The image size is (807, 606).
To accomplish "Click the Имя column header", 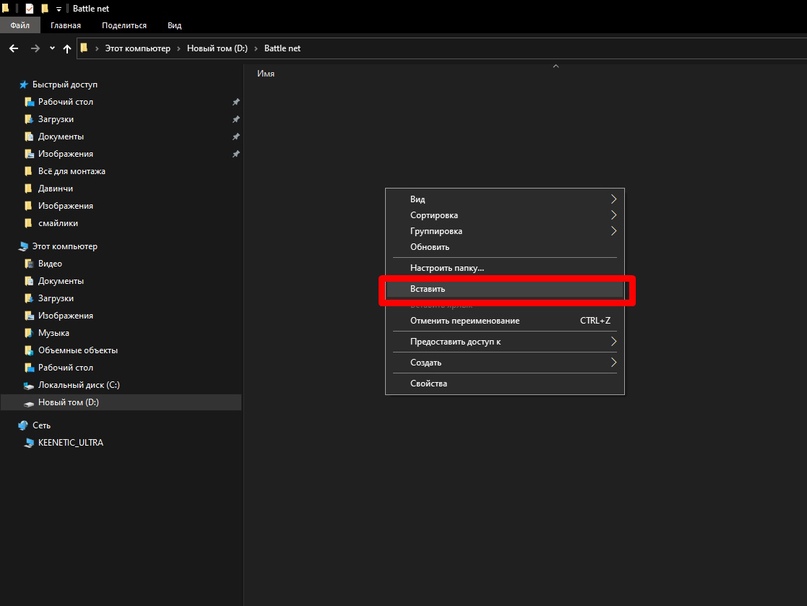I will [x=266, y=74].
